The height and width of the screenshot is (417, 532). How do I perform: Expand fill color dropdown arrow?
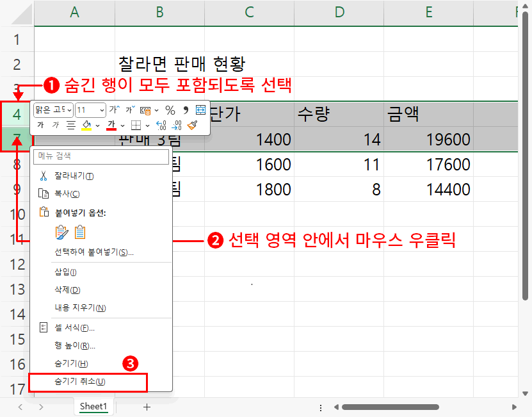click(98, 126)
